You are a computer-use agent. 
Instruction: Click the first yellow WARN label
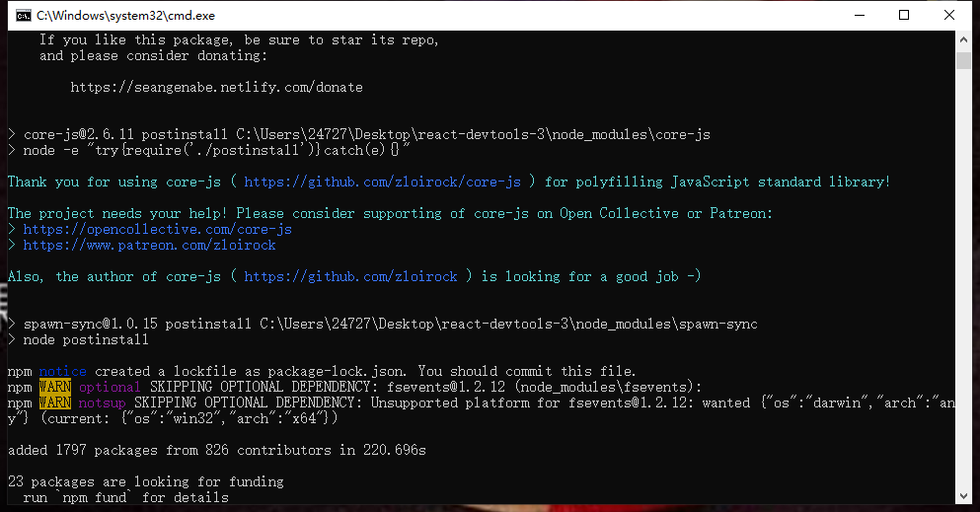pos(55,387)
